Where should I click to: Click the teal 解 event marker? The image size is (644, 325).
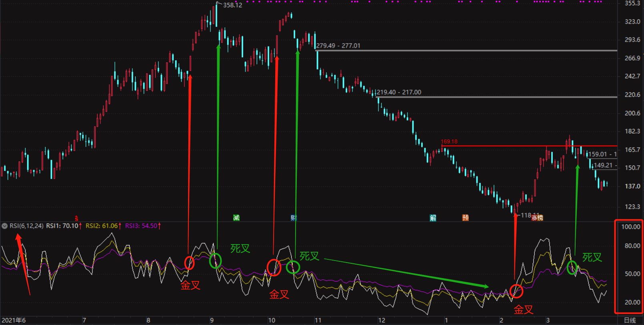click(433, 218)
